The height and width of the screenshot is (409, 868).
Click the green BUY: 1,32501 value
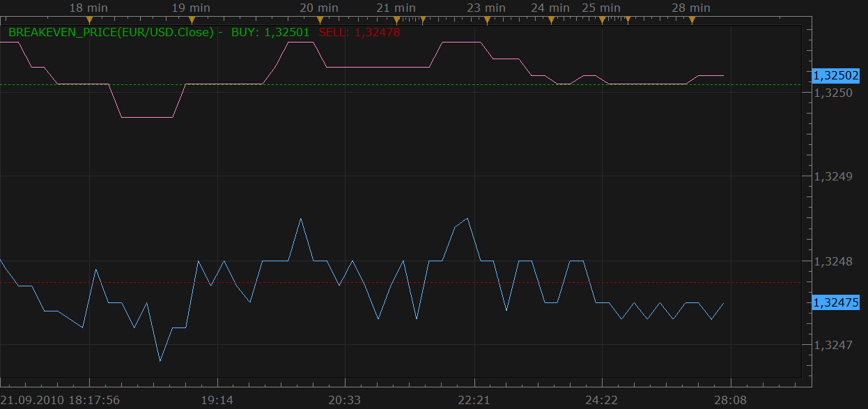coord(270,32)
